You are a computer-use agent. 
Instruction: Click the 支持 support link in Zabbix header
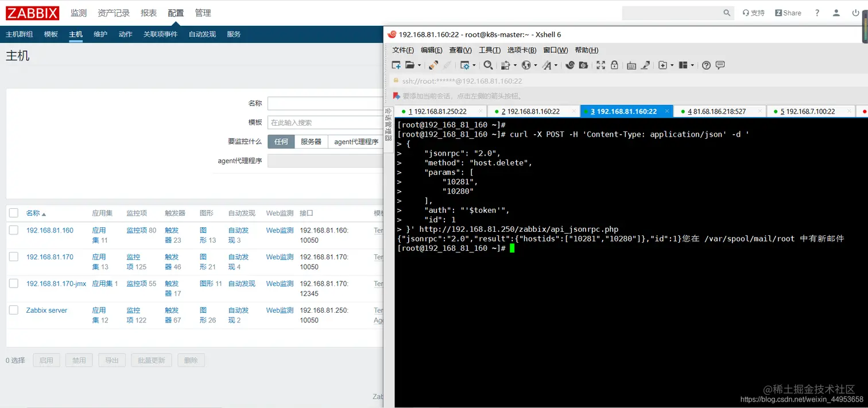click(754, 13)
